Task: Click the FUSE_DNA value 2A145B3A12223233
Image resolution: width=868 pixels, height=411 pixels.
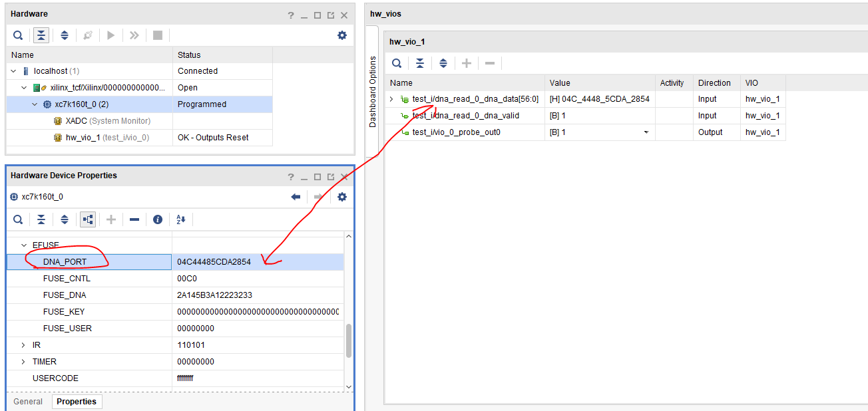Action: (x=214, y=295)
